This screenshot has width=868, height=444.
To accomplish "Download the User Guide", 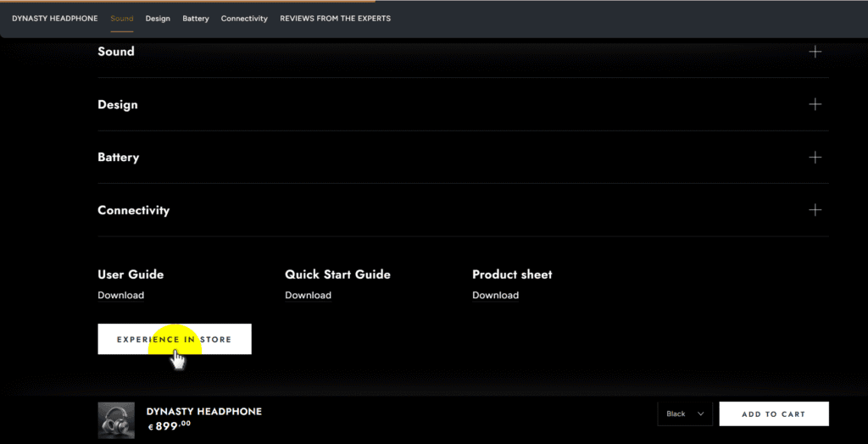I will 120,296.
